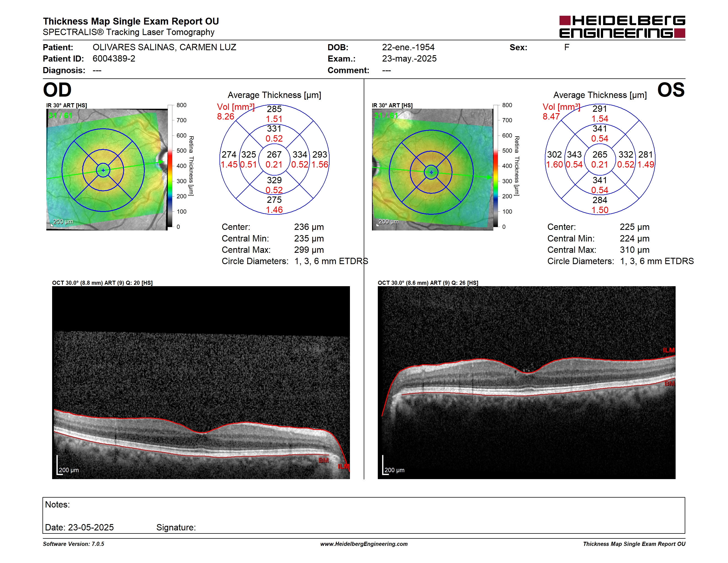Click the Heidelberg Engineering logo

pos(622,27)
